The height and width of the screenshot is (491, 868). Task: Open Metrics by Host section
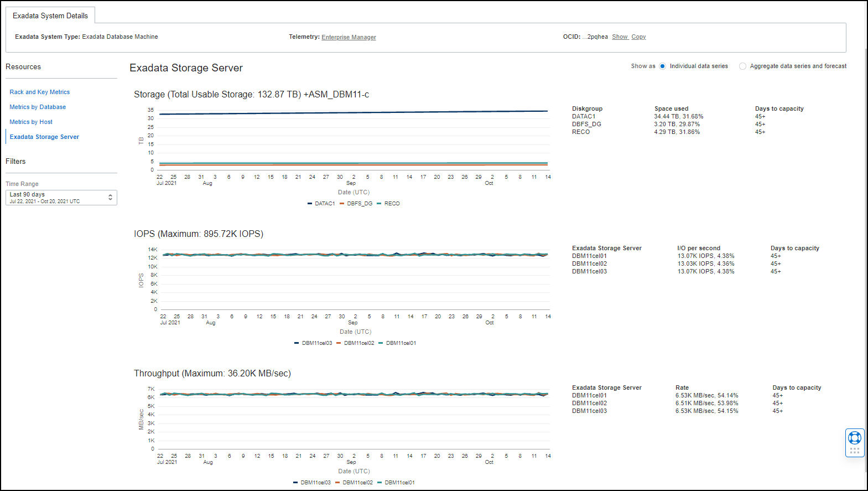point(31,122)
